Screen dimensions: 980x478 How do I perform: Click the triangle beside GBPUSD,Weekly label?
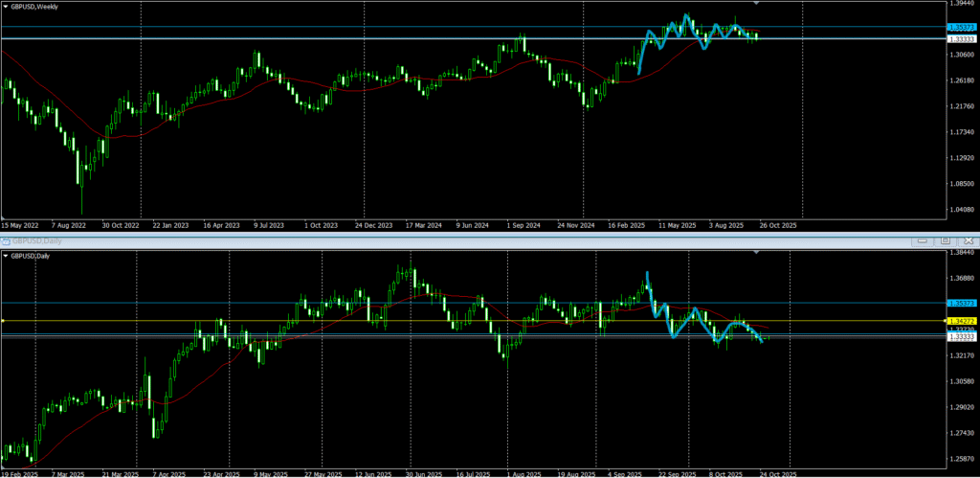click(6, 7)
